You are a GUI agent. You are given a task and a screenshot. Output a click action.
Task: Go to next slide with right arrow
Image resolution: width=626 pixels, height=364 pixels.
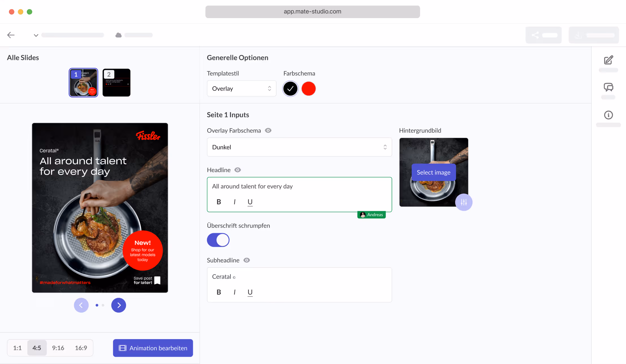pyautogui.click(x=119, y=305)
